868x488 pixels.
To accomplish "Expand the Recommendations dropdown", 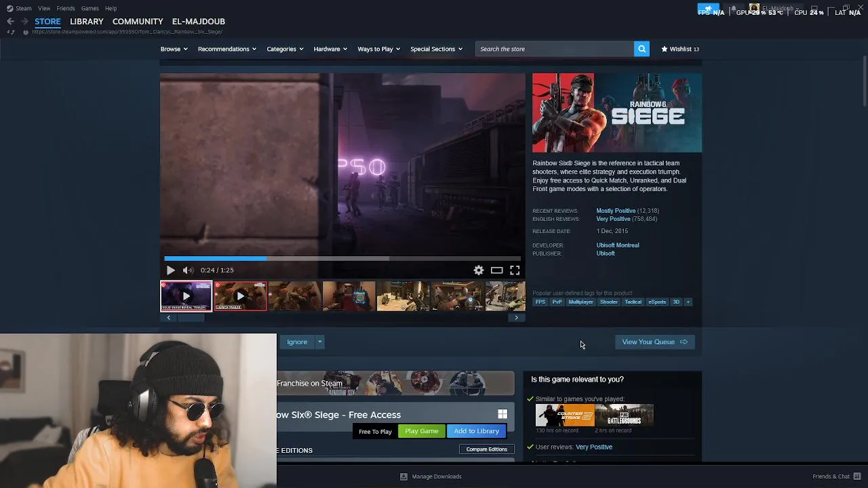I will [227, 49].
